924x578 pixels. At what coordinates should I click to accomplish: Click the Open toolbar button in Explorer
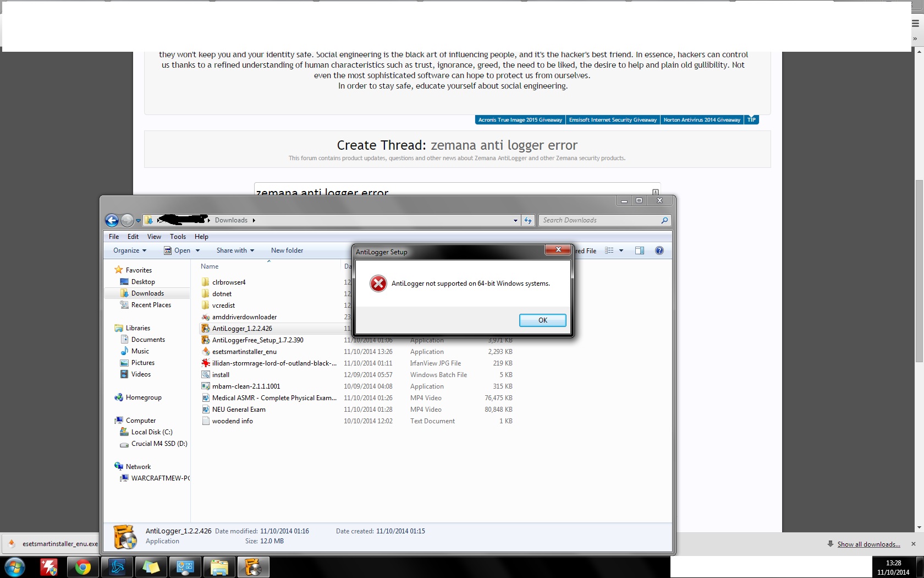[x=177, y=250]
